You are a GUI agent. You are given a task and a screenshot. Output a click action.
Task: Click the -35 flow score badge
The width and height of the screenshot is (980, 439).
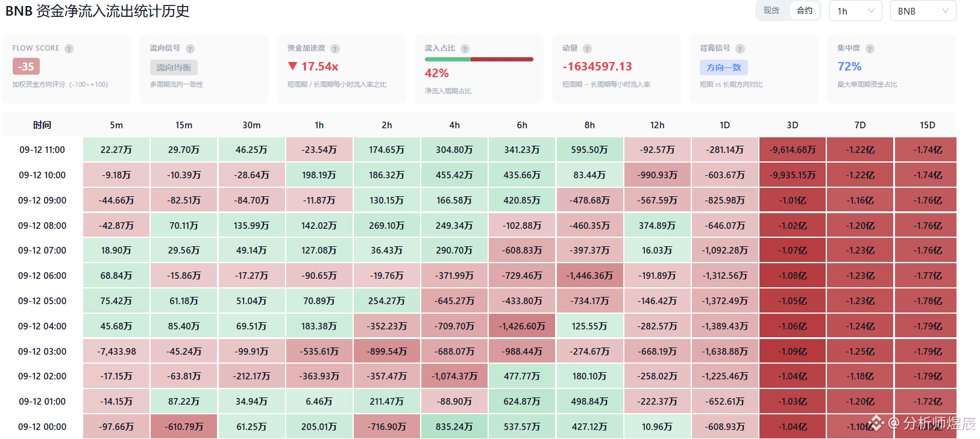[26, 66]
